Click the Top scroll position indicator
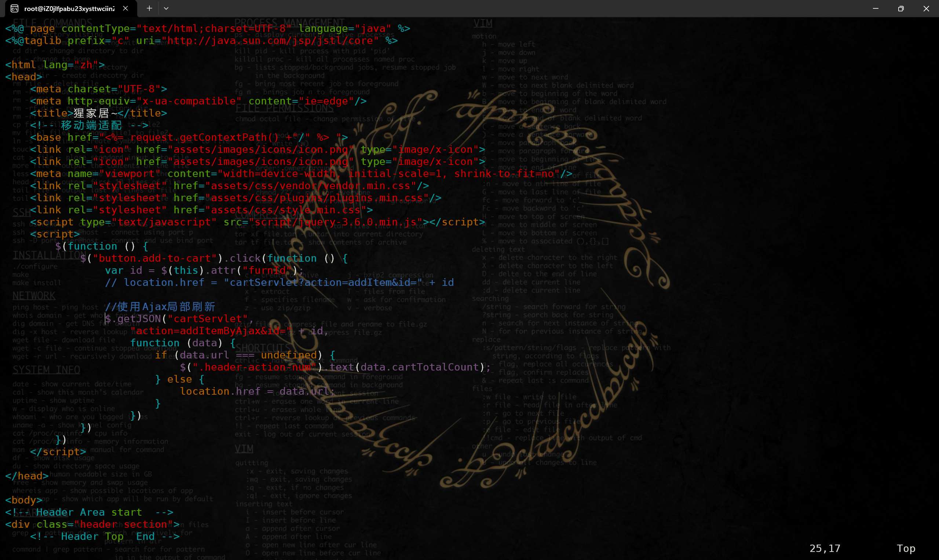Image resolution: width=939 pixels, height=560 pixels. click(x=906, y=548)
